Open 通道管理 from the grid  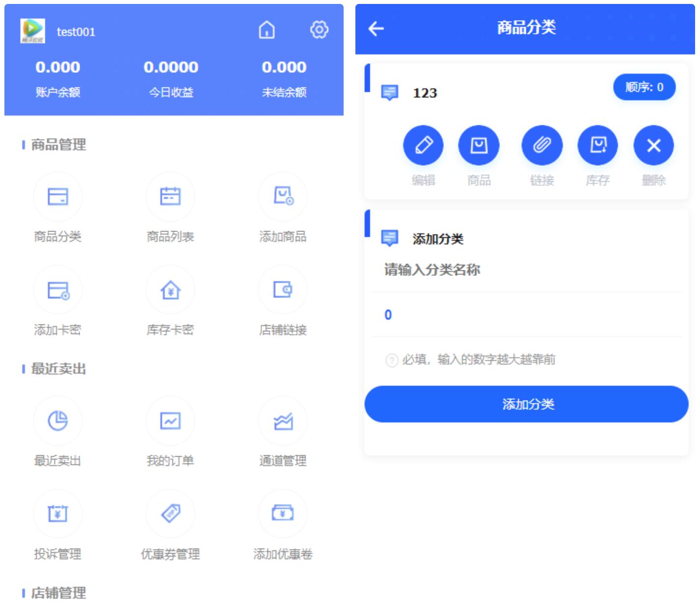click(x=283, y=421)
